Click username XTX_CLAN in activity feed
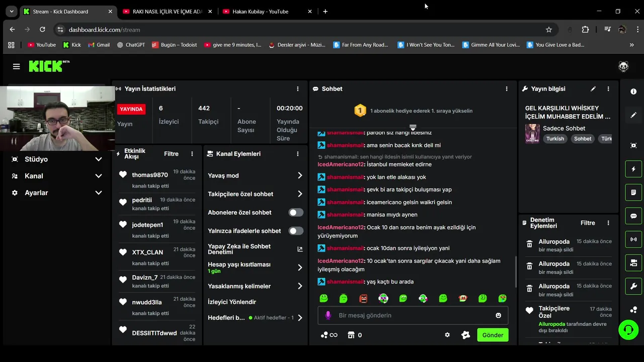The height and width of the screenshot is (362, 644). [147, 252]
